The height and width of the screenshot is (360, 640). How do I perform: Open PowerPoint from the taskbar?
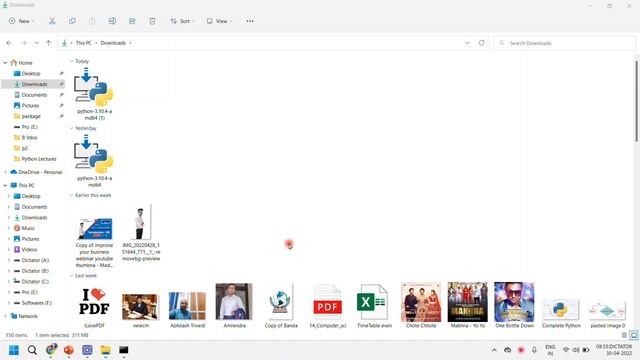pyautogui.click(x=69, y=350)
